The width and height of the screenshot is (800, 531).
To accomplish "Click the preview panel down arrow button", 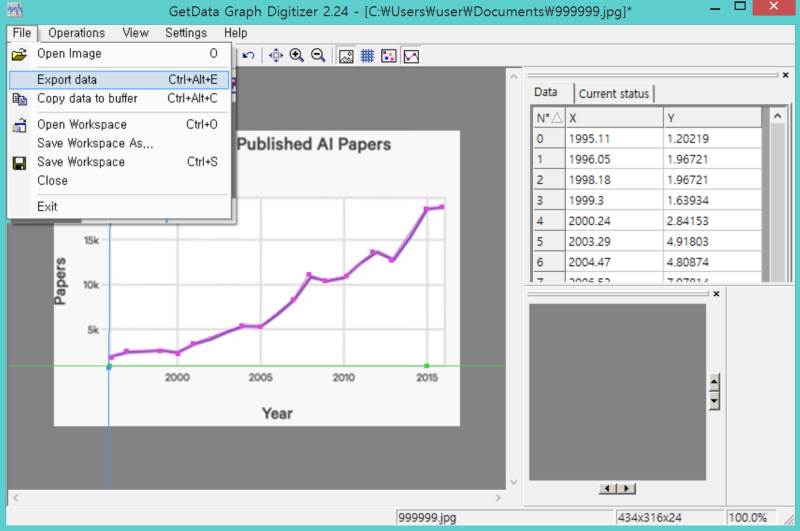I will [x=714, y=401].
